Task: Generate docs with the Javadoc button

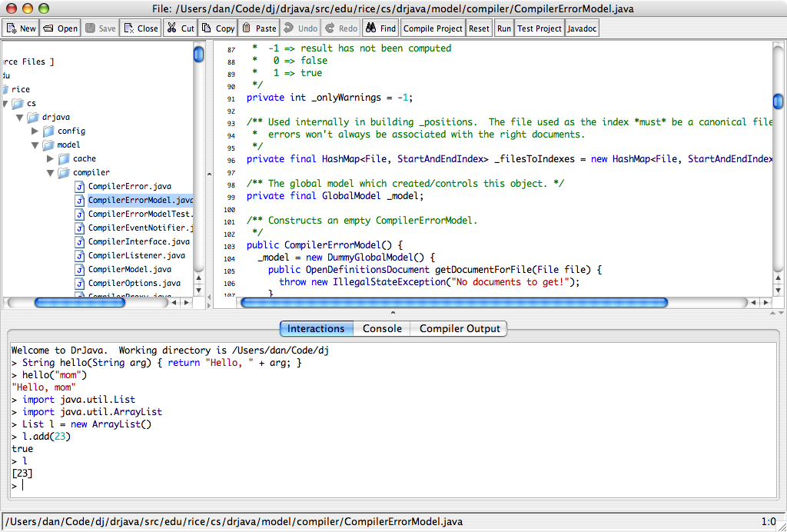Action: tap(582, 28)
